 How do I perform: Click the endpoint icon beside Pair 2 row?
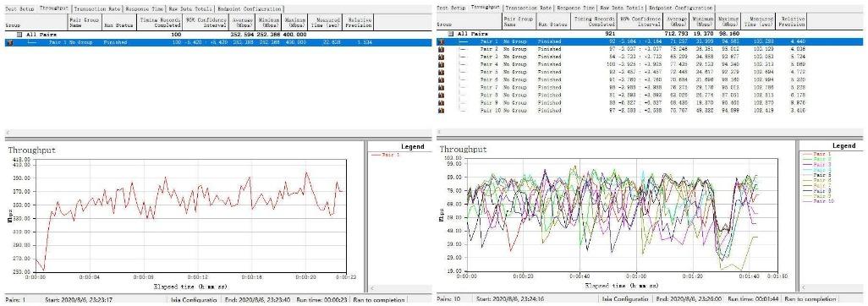pyautogui.click(x=442, y=49)
